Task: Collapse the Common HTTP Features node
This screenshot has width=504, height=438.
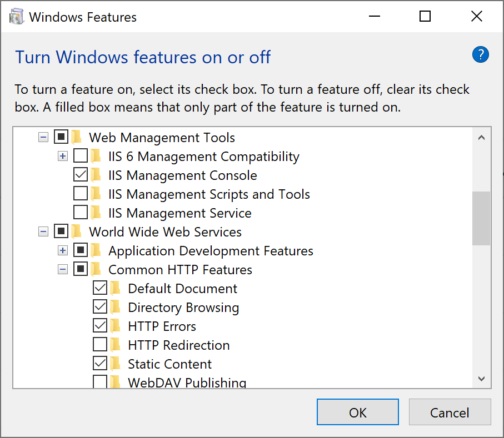Action: coord(63,269)
